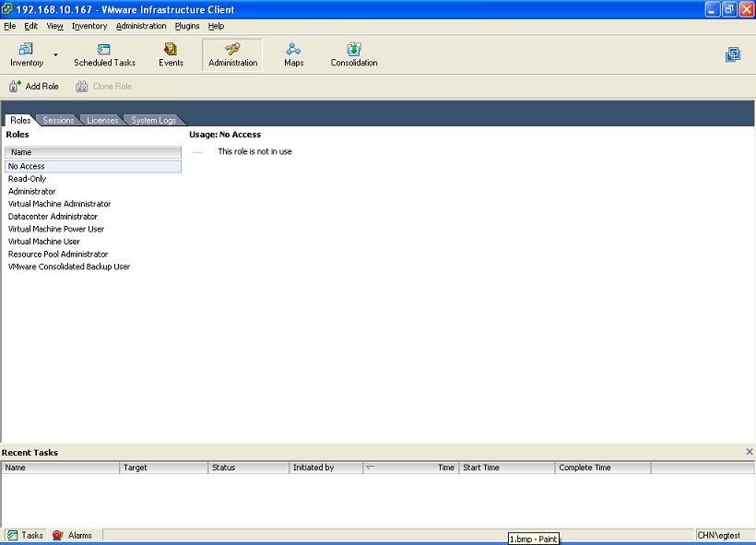Open the Inventory menu
The height and width of the screenshot is (545, 756).
(x=89, y=26)
